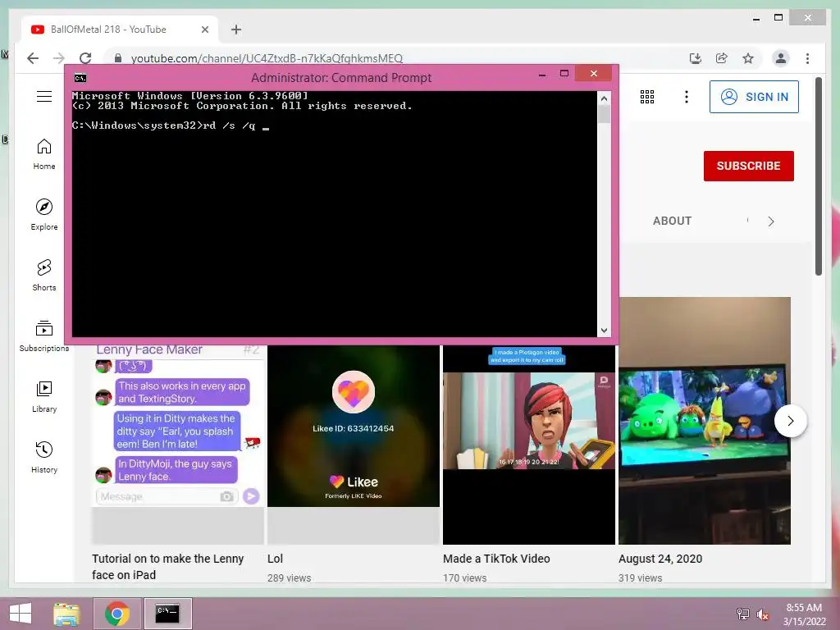
Task: Click '170 views' under TikTok video
Action: pyautogui.click(x=465, y=578)
